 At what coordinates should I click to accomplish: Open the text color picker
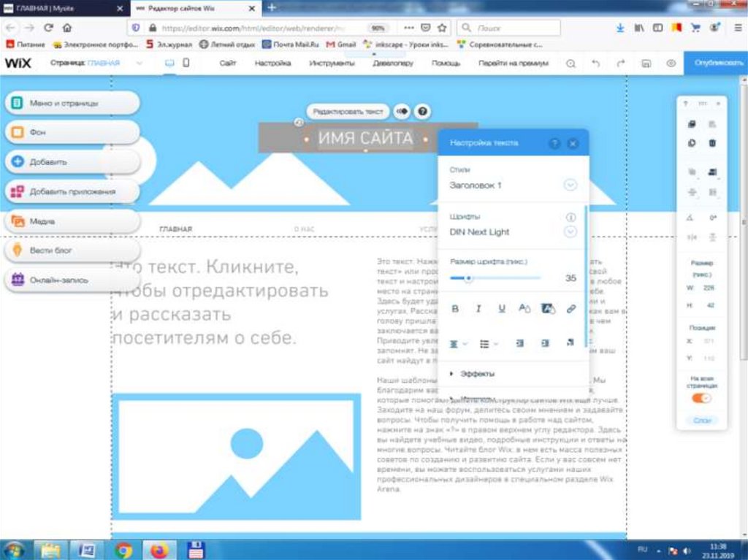point(524,309)
